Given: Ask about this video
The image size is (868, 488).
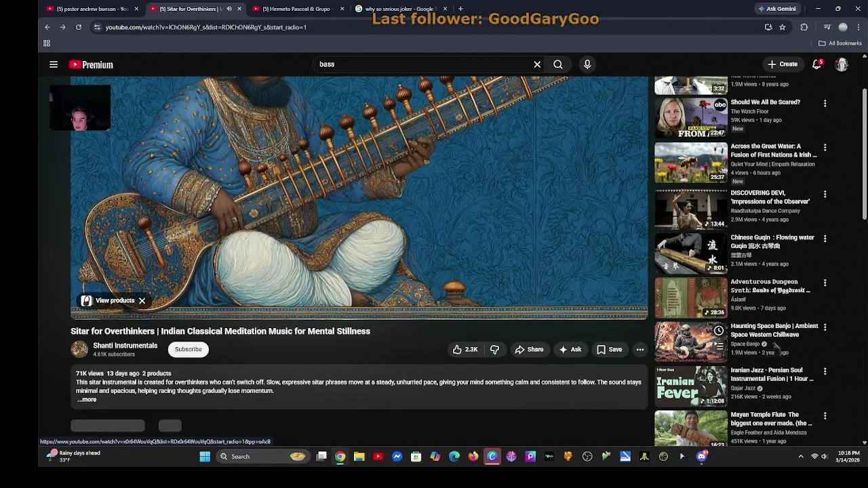Looking at the screenshot, I should point(570,350).
